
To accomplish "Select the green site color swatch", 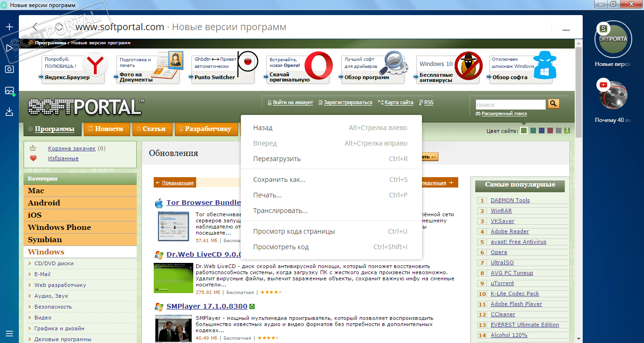I will pos(524,131).
